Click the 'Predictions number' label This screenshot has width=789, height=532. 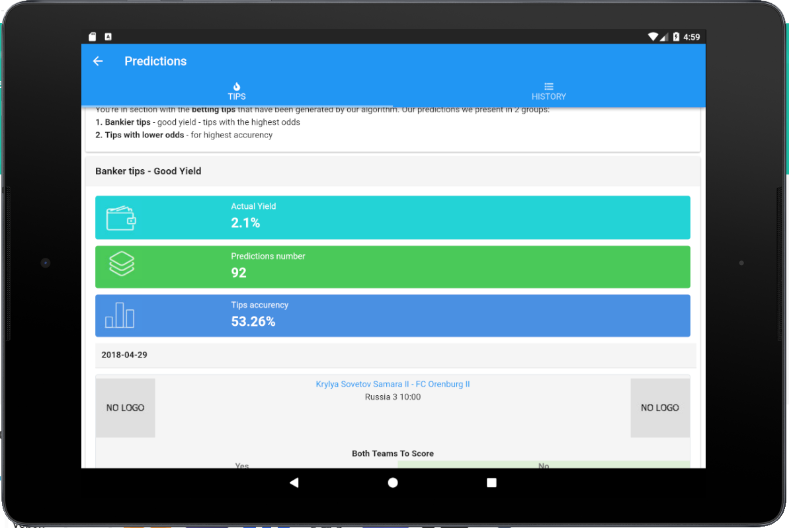(269, 256)
